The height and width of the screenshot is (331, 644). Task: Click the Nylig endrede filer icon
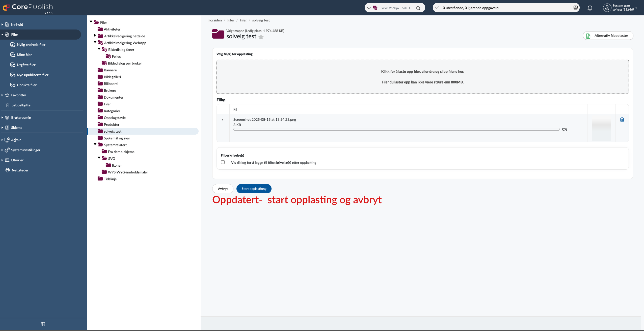pyautogui.click(x=13, y=45)
